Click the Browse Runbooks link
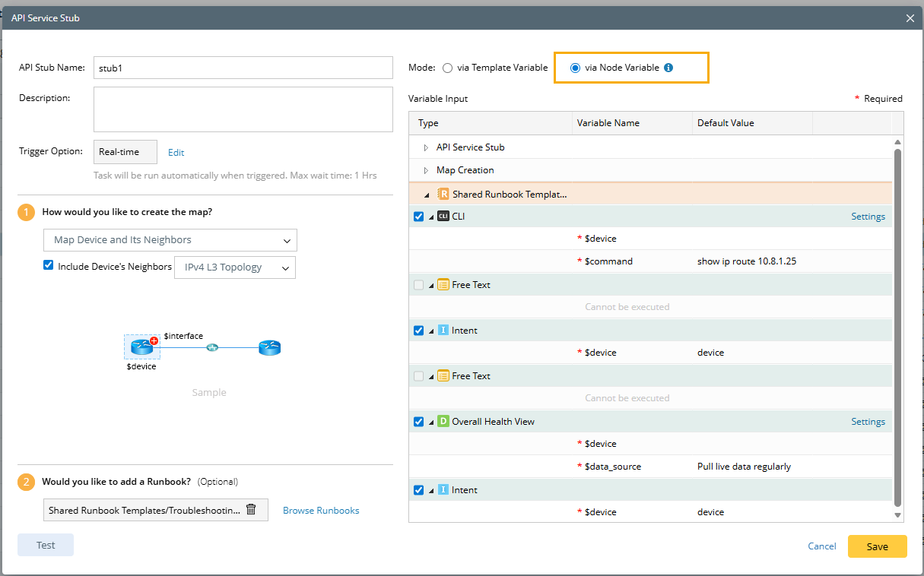This screenshot has width=924, height=576. pyautogui.click(x=321, y=511)
